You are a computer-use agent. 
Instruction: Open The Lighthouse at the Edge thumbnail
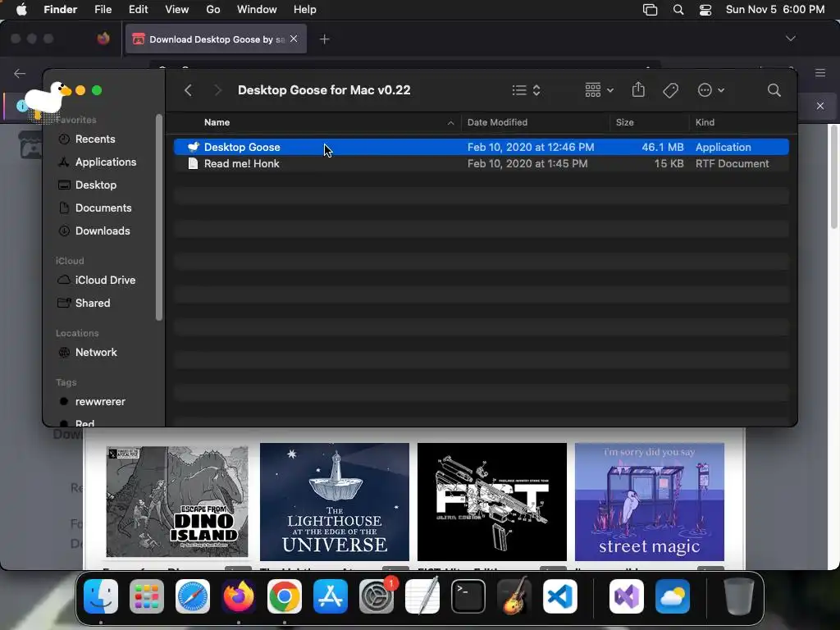(x=335, y=502)
